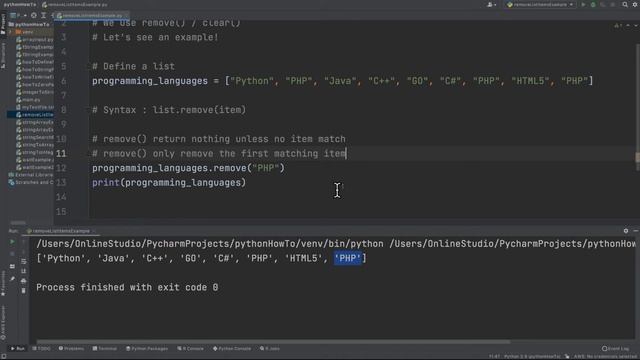This screenshot has height=360, width=640.
Task: Clear console with the trash icon
Action: pyautogui.click(x=24, y=291)
